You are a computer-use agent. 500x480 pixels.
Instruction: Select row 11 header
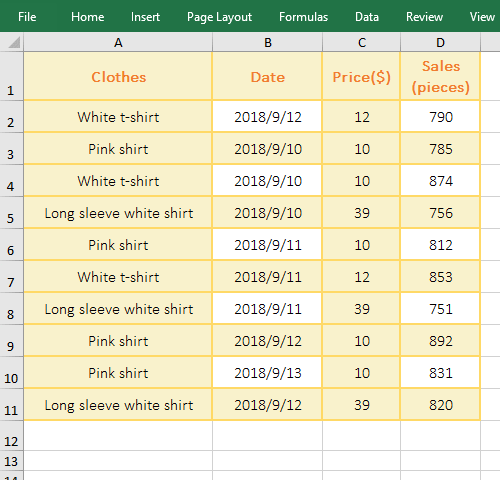point(12,405)
